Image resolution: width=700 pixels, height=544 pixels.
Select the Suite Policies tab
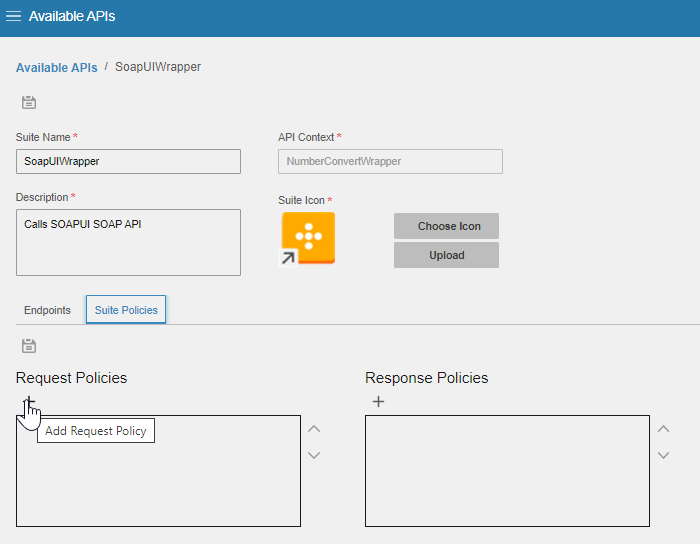(126, 310)
